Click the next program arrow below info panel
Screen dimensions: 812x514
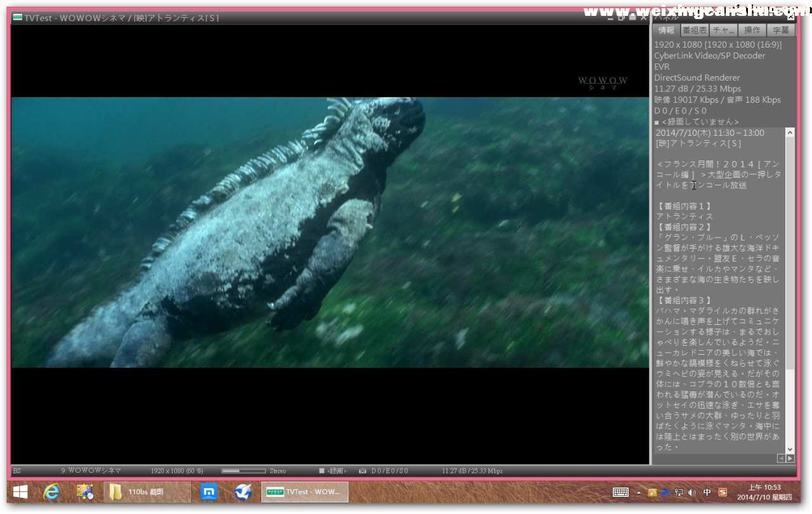point(790,458)
